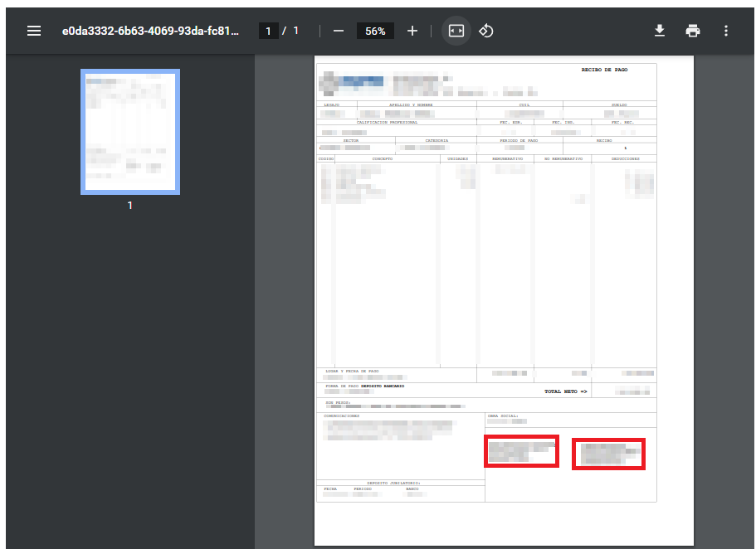Click the RECIBO DE PAGO heading
Viewport: 756px width, 554px height.
coord(604,70)
